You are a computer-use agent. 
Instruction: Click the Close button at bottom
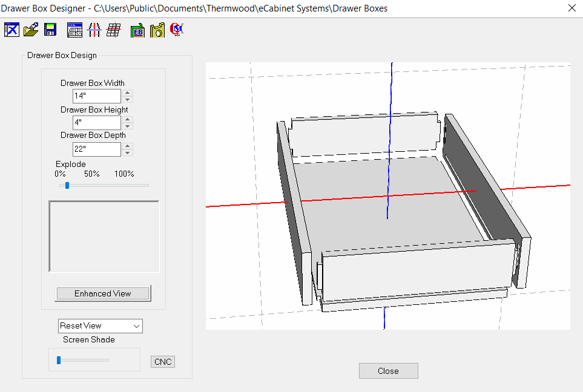(x=389, y=371)
